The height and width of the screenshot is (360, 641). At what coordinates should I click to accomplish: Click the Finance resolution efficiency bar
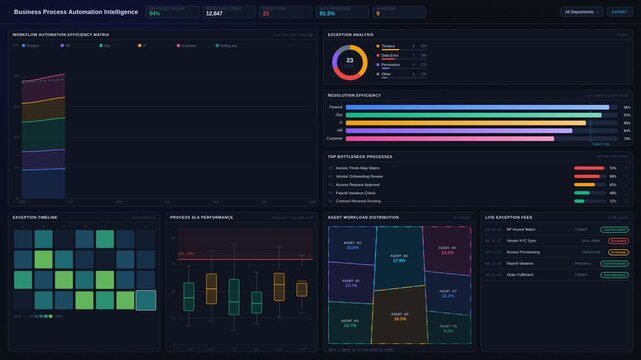pyautogui.click(x=477, y=107)
